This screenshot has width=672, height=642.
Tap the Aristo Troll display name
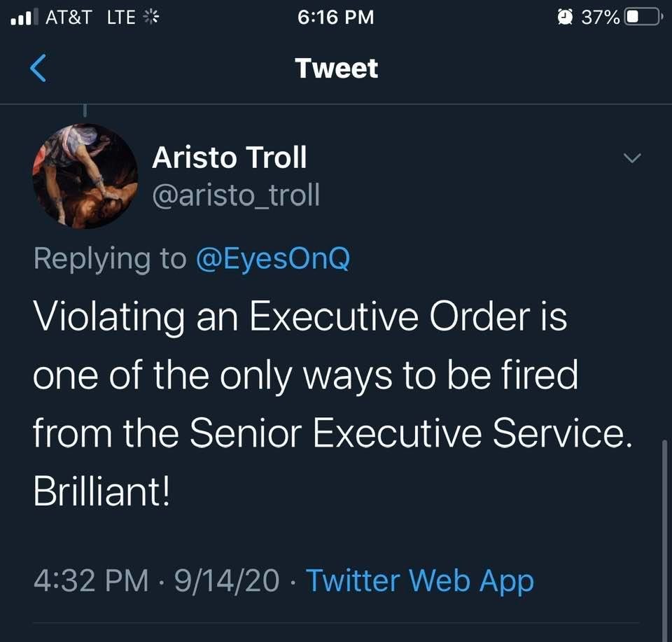tap(230, 158)
